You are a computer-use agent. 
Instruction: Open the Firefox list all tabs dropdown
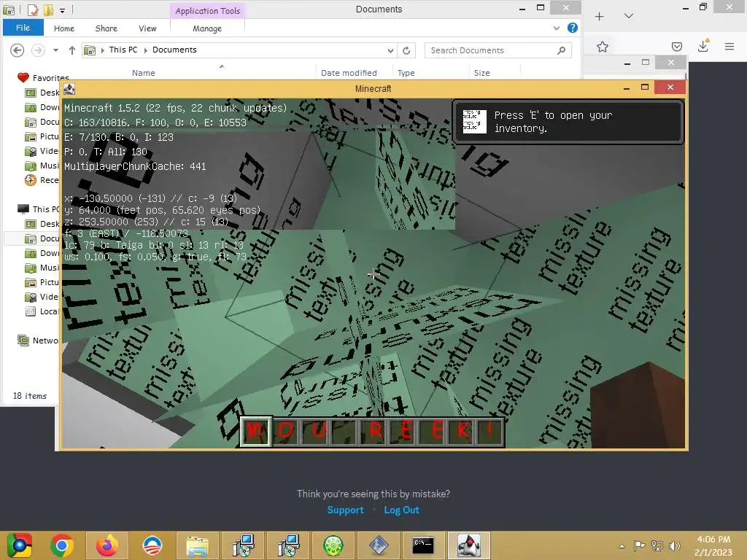(x=629, y=16)
